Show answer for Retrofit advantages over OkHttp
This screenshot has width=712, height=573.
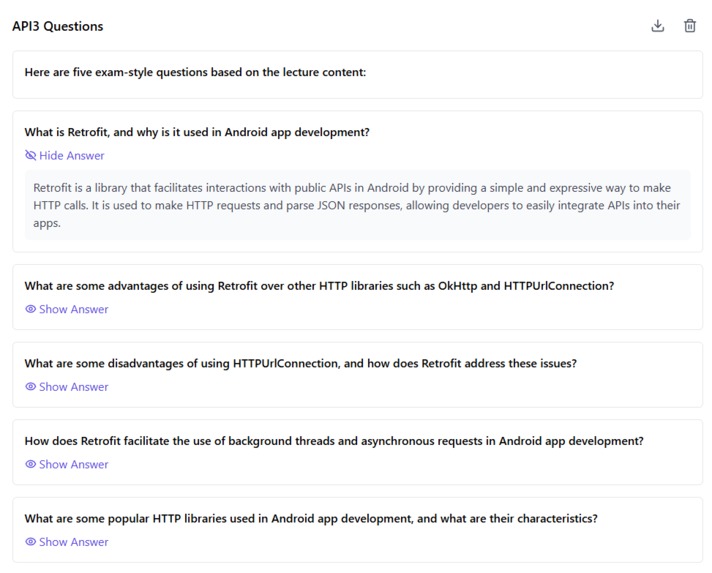(73, 310)
